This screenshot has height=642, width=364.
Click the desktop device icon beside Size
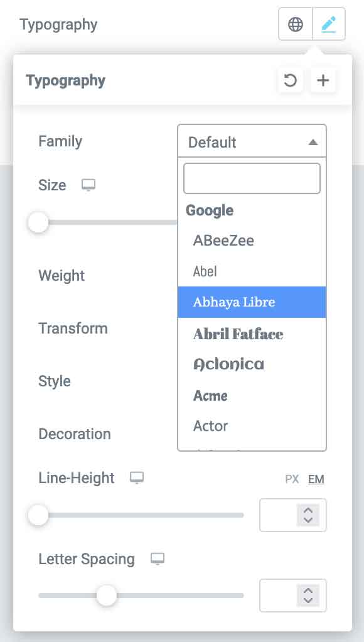click(88, 185)
